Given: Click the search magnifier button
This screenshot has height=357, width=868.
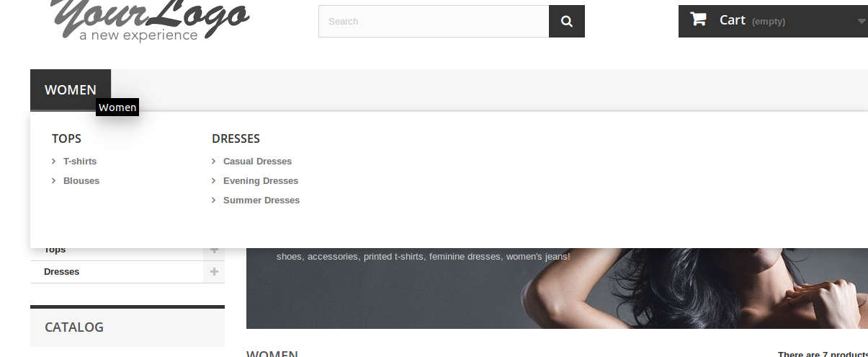Looking at the screenshot, I should (x=567, y=21).
